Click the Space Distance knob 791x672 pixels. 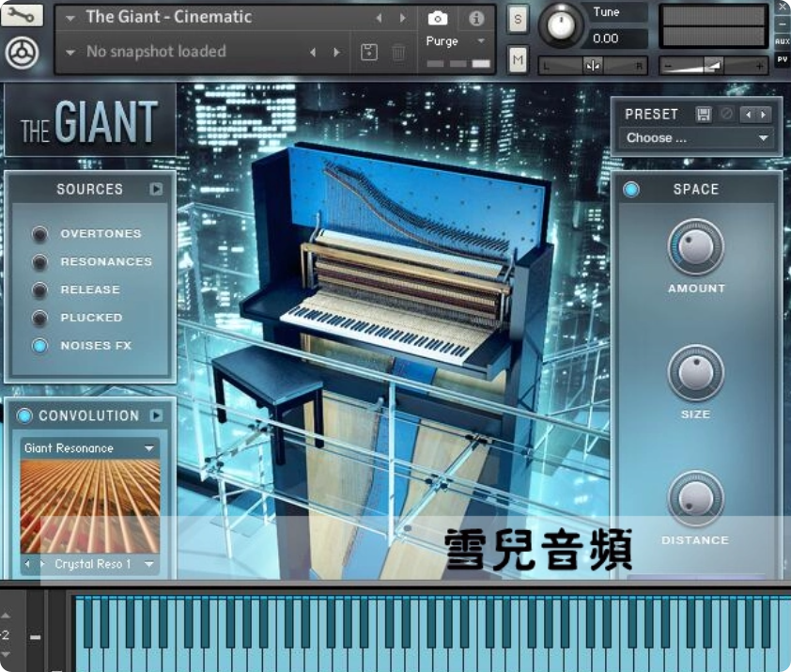click(x=696, y=499)
